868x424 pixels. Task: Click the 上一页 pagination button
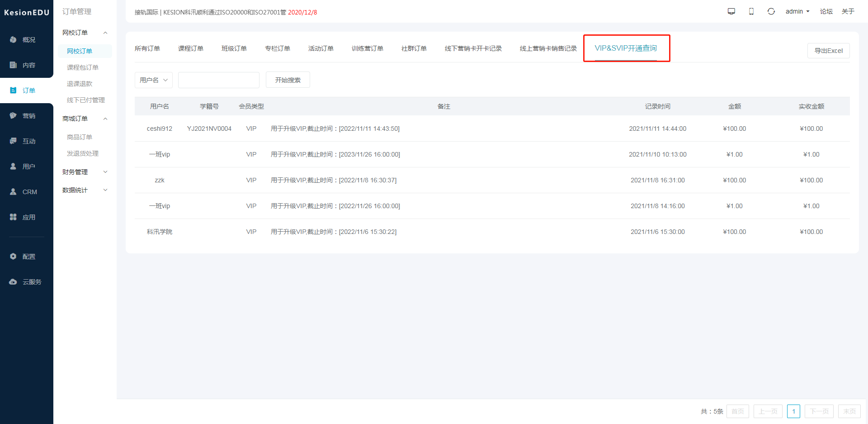coord(768,411)
